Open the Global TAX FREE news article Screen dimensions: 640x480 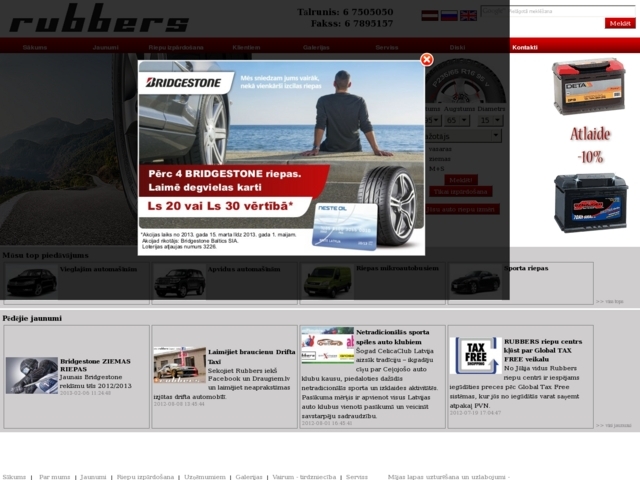pyautogui.click(x=543, y=350)
